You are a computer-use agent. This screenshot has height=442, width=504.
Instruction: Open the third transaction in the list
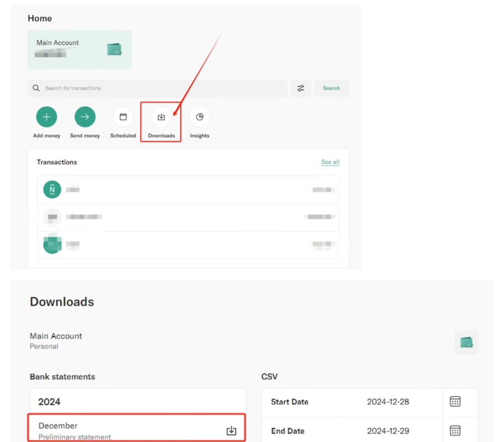click(188, 244)
